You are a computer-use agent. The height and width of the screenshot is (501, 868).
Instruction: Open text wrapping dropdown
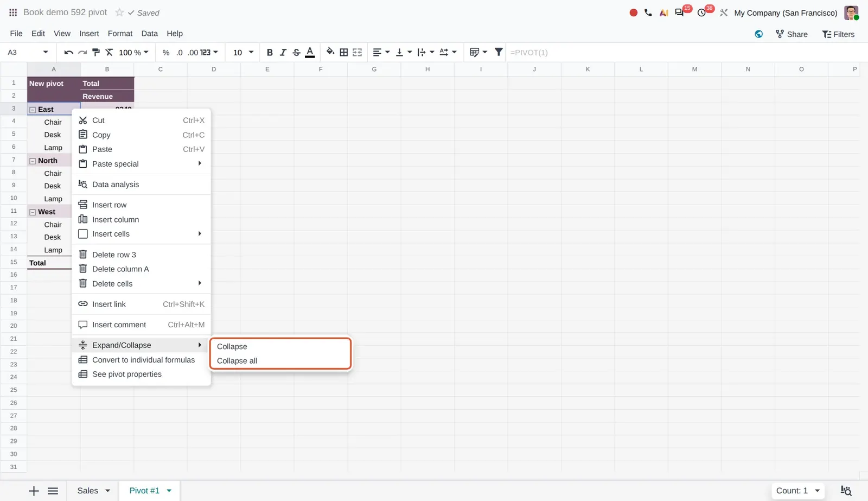426,53
